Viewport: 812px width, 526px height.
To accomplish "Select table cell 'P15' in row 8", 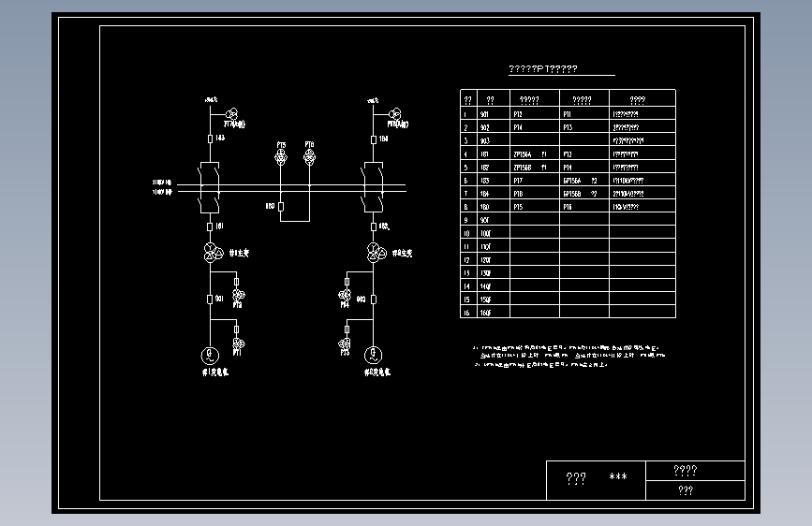I will click(518, 207).
